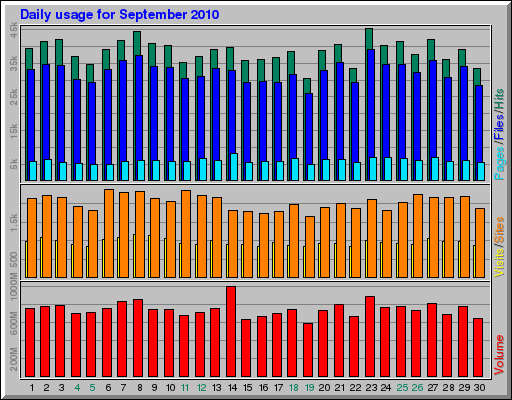Click the cyan pages bar for day 24
This screenshot has height=400, width=512.
(388, 169)
